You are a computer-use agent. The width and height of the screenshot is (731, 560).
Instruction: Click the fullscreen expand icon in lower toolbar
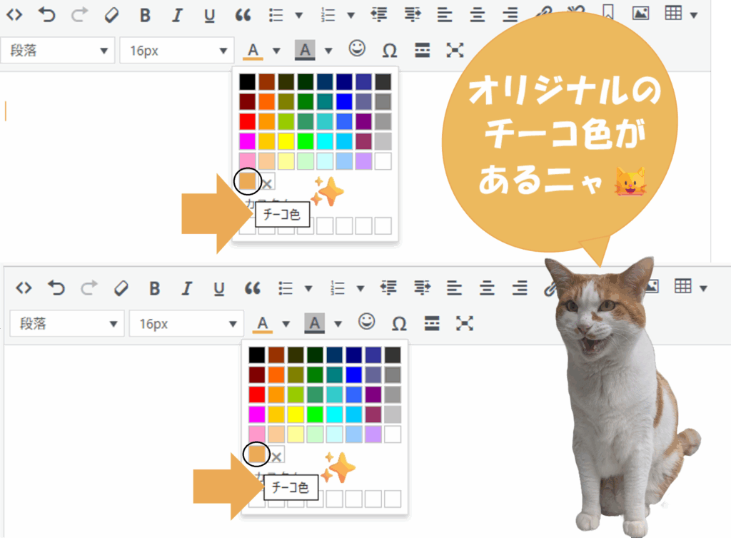coord(465,323)
